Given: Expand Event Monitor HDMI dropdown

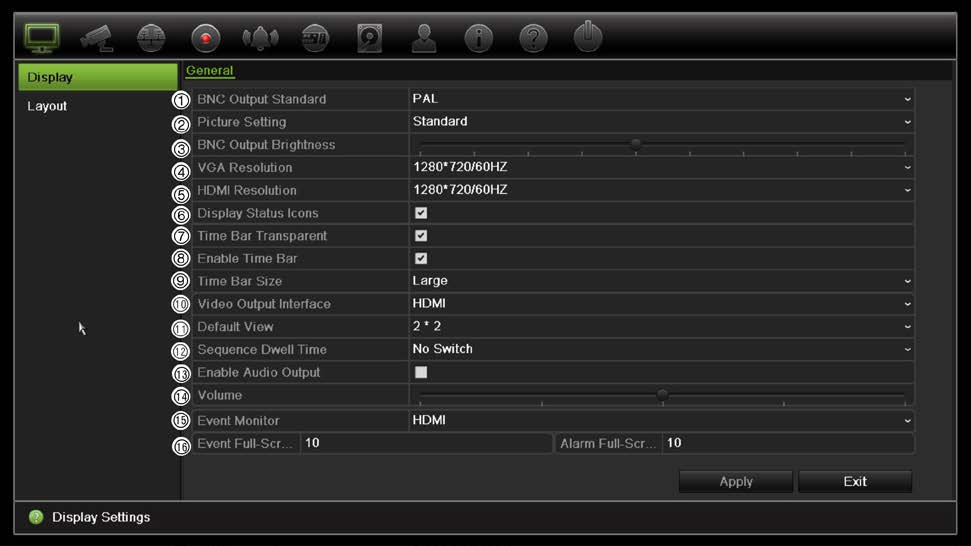Looking at the screenshot, I should tap(661, 420).
